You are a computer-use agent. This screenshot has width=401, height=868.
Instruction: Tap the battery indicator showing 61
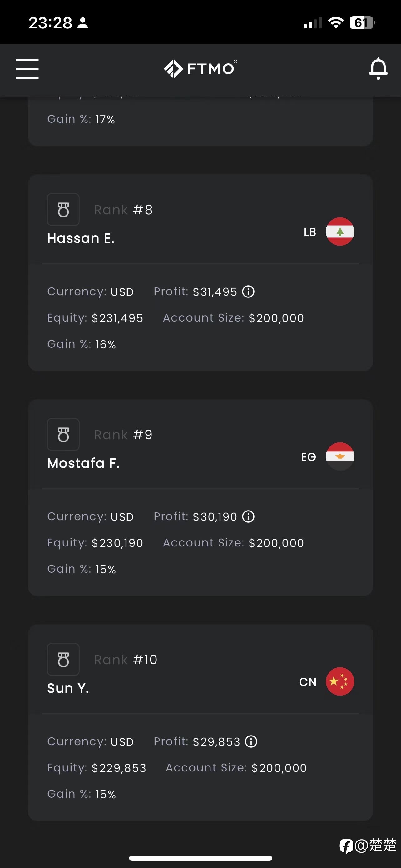click(x=362, y=23)
